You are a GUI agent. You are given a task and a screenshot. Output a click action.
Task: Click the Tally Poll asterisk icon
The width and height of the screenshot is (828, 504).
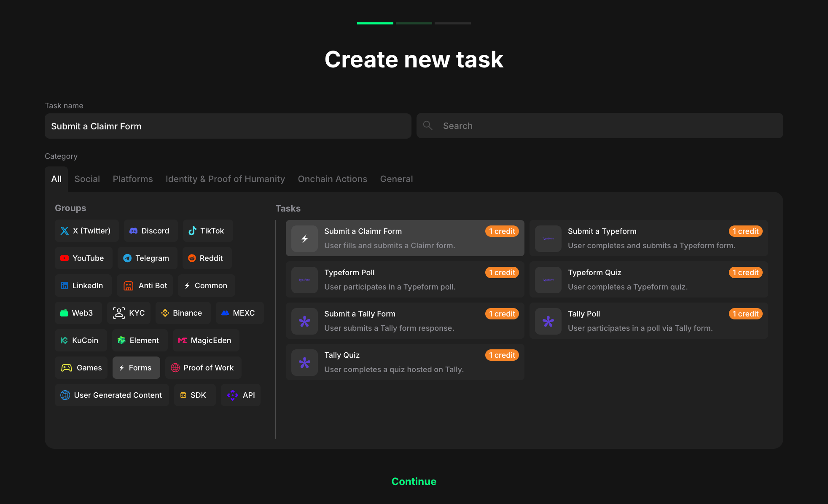click(548, 321)
